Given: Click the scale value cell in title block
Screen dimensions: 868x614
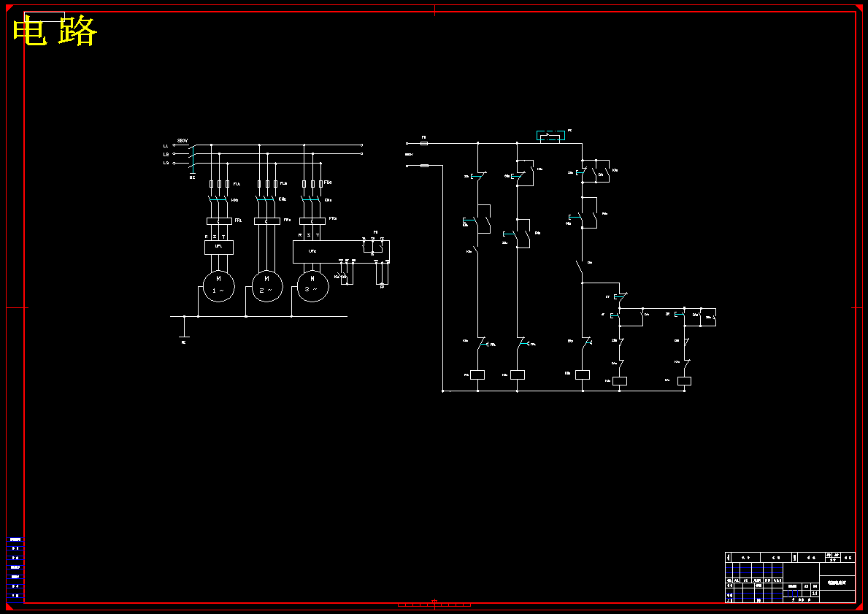Looking at the screenshot, I should (815, 593).
